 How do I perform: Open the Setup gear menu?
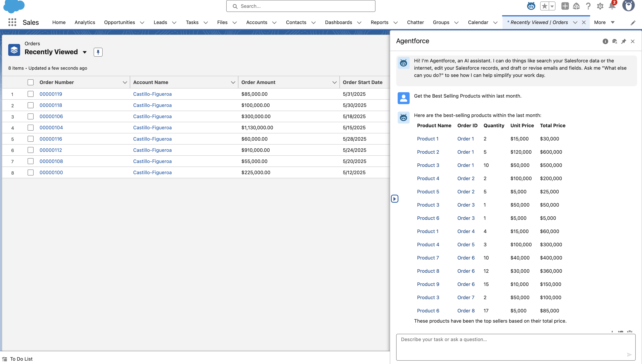pyautogui.click(x=600, y=6)
